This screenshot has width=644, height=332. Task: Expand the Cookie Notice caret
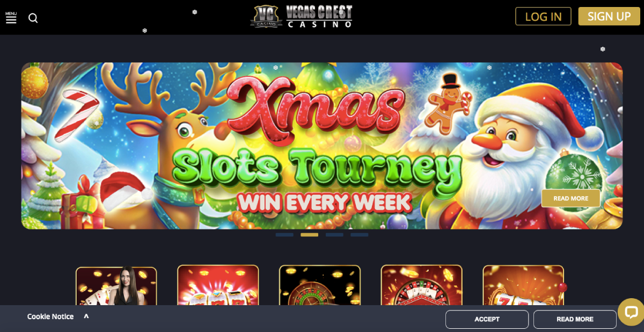86,316
